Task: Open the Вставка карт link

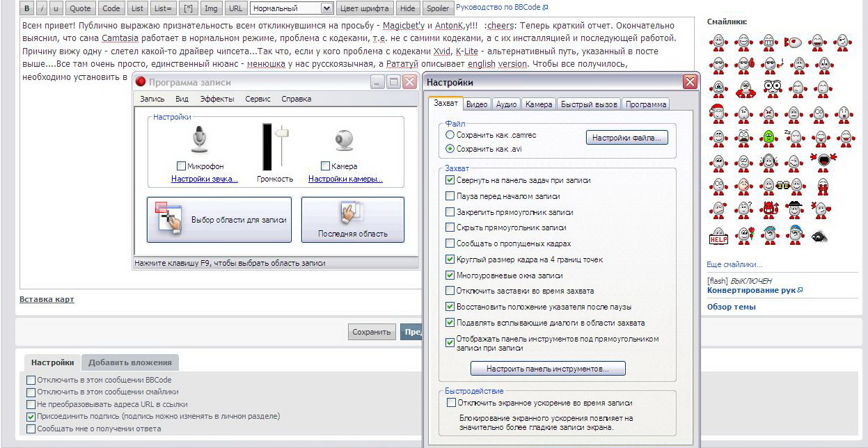Action: 47,299
